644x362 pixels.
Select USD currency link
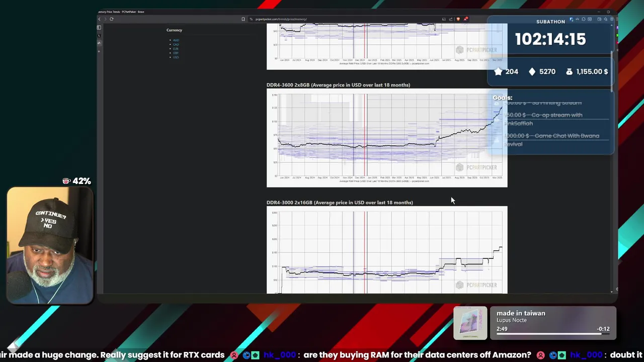click(176, 57)
